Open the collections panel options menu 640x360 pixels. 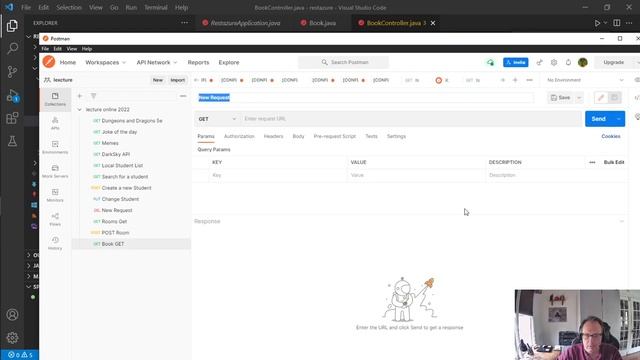click(x=183, y=96)
